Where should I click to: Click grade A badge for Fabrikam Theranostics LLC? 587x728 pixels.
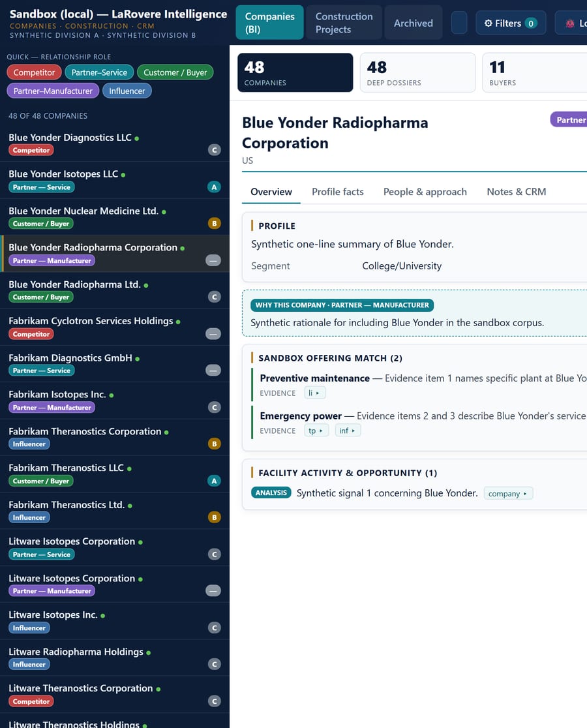pyautogui.click(x=214, y=481)
